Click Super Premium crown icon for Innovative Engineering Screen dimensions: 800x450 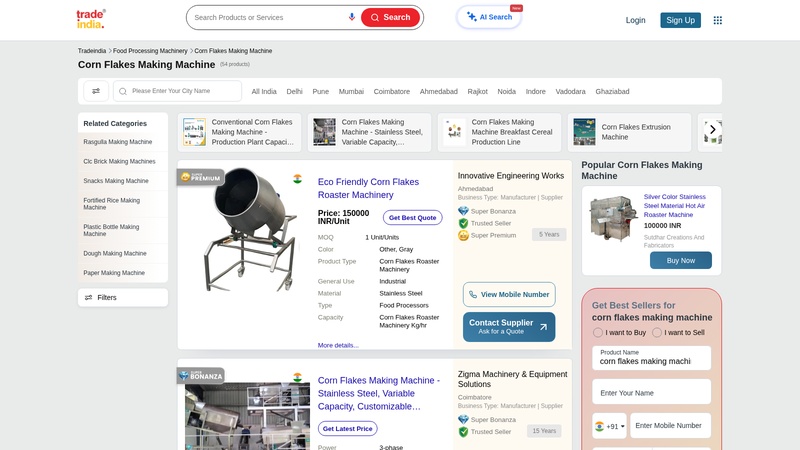tap(463, 236)
